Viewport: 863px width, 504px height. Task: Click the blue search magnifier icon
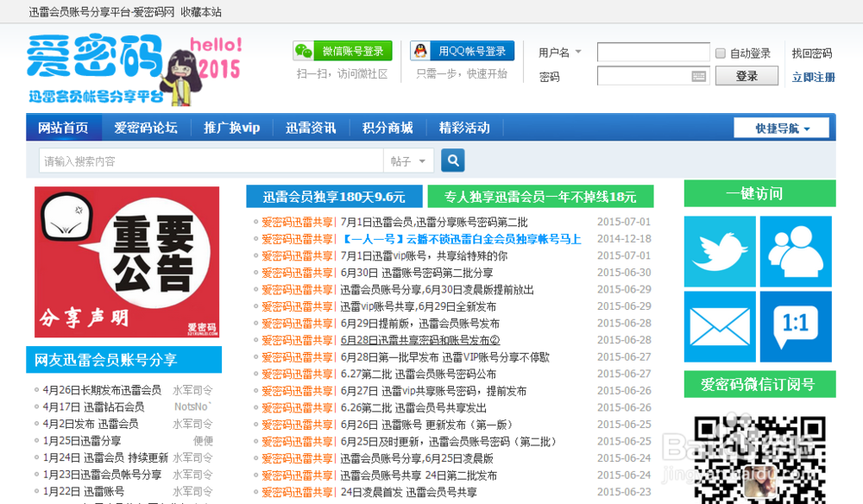point(452,161)
